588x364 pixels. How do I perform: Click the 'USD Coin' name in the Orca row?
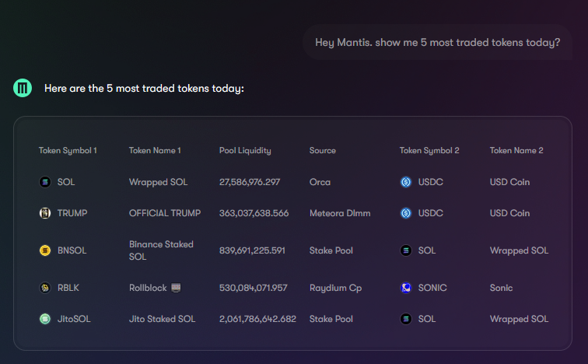pyautogui.click(x=509, y=182)
